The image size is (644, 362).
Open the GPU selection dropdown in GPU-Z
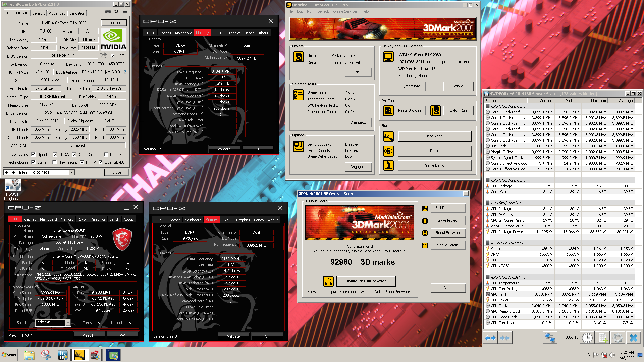tap(72, 172)
